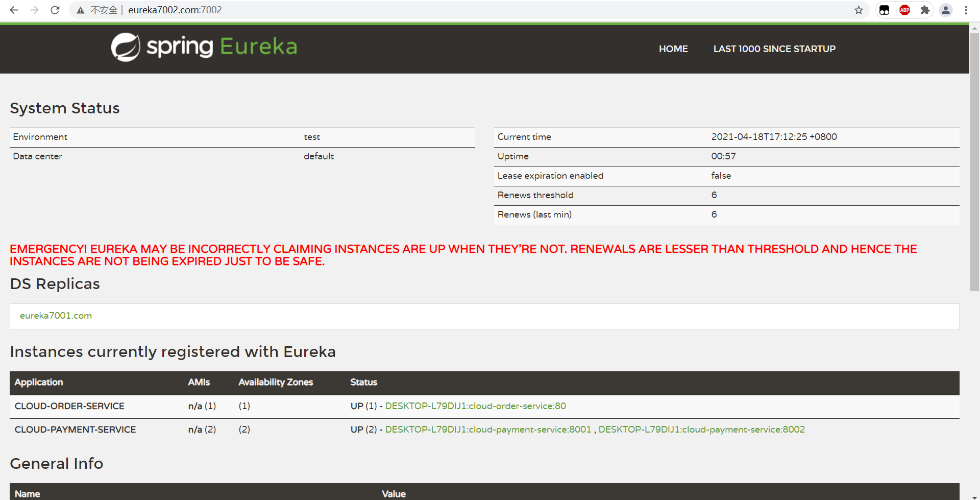Open the Chrome three-dot menu
The height and width of the screenshot is (500, 980).
click(x=966, y=10)
